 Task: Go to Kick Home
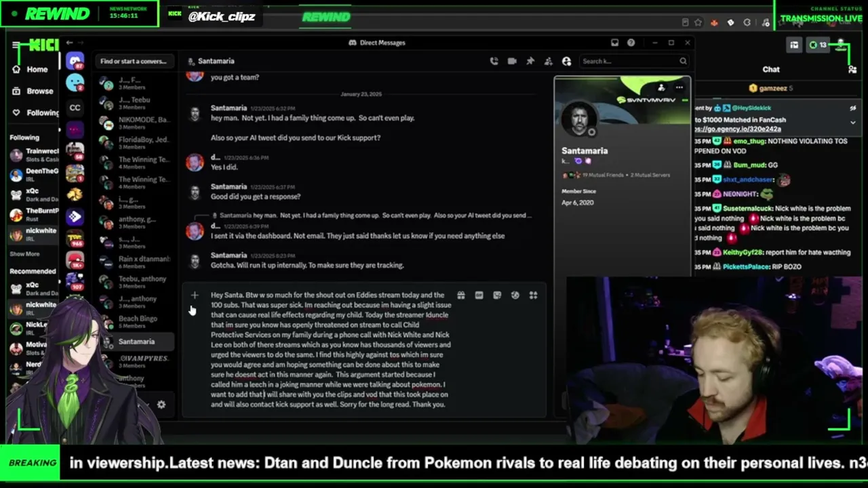[30, 69]
